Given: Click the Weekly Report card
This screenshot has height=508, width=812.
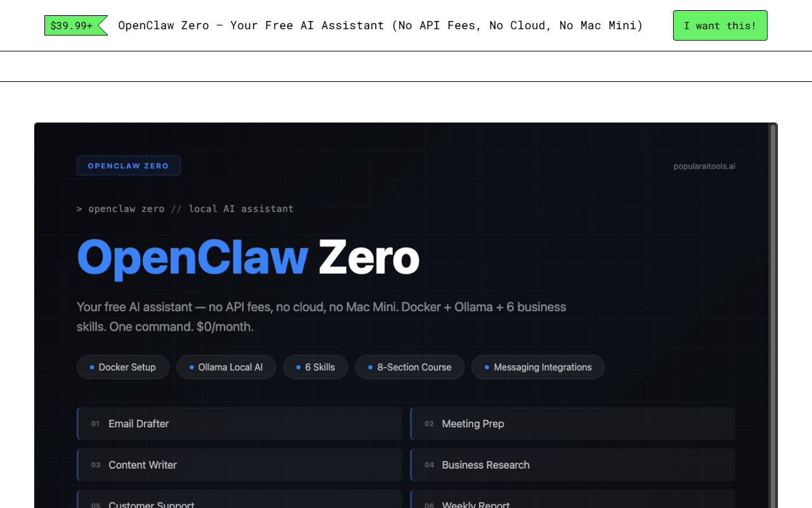Looking at the screenshot, I should tap(572, 502).
